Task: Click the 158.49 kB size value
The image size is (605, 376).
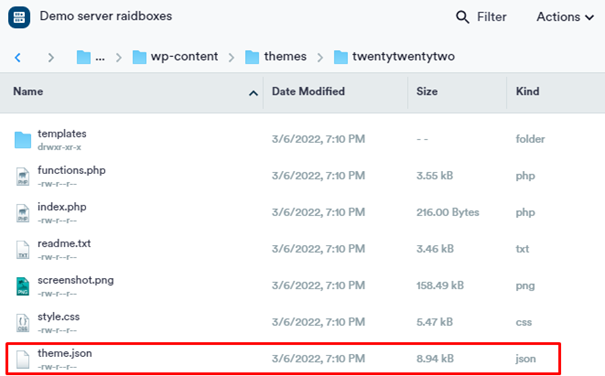Action: (440, 285)
